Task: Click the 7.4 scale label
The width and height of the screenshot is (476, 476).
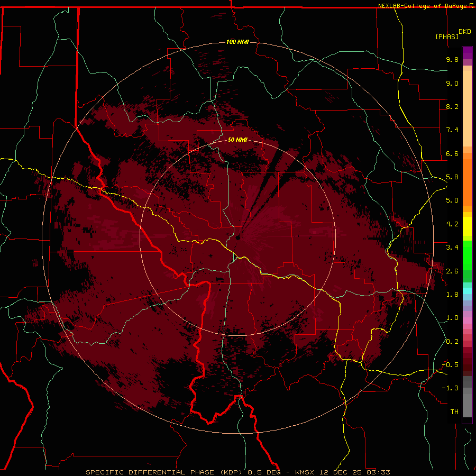Action: tap(452, 130)
